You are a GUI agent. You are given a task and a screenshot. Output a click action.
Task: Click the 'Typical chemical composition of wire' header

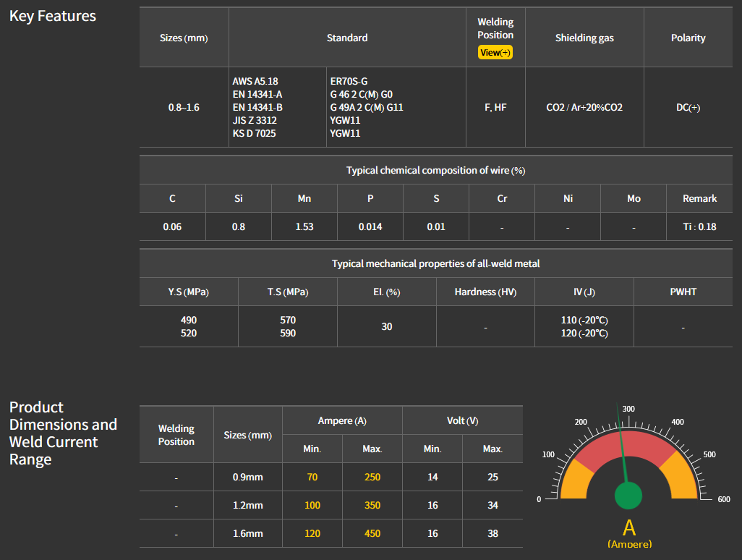[435, 170]
